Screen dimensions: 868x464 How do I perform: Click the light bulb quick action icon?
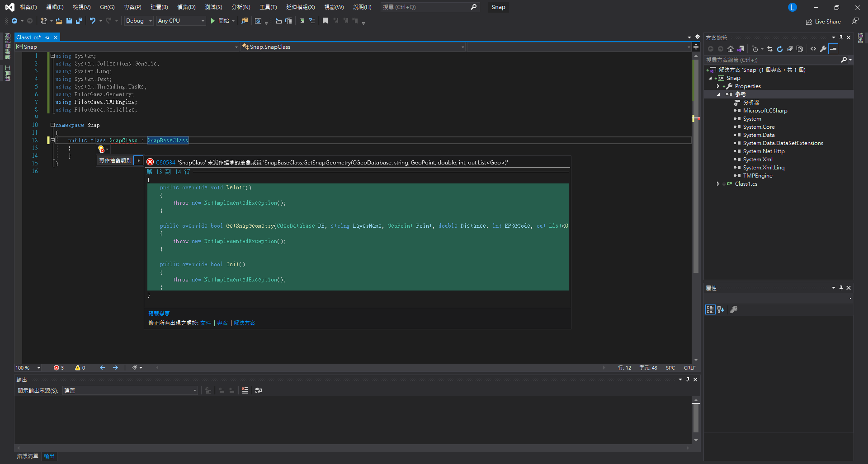pos(101,149)
